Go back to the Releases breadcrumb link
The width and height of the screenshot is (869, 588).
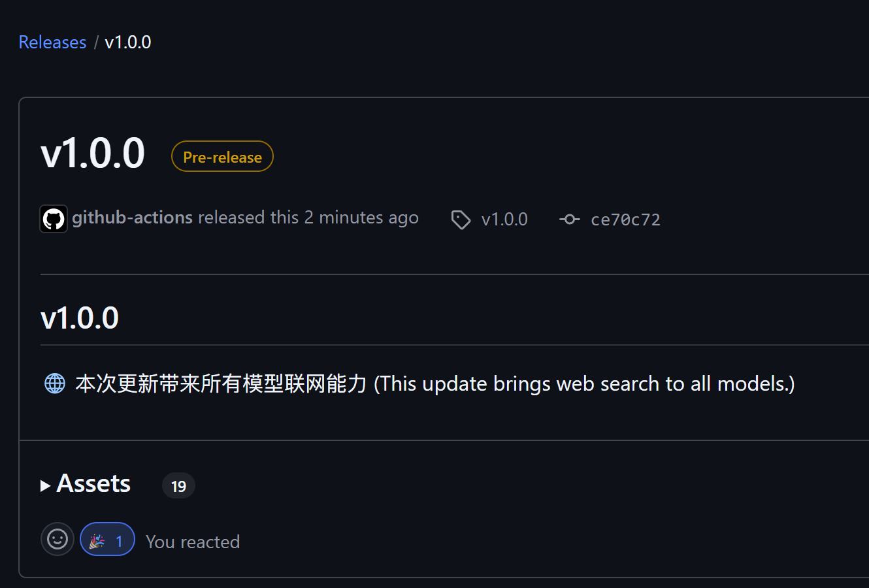point(52,42)
